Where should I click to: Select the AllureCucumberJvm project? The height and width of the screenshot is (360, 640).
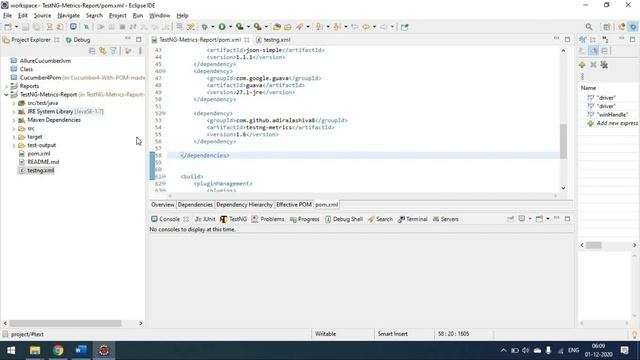click(x=45, y=61)
